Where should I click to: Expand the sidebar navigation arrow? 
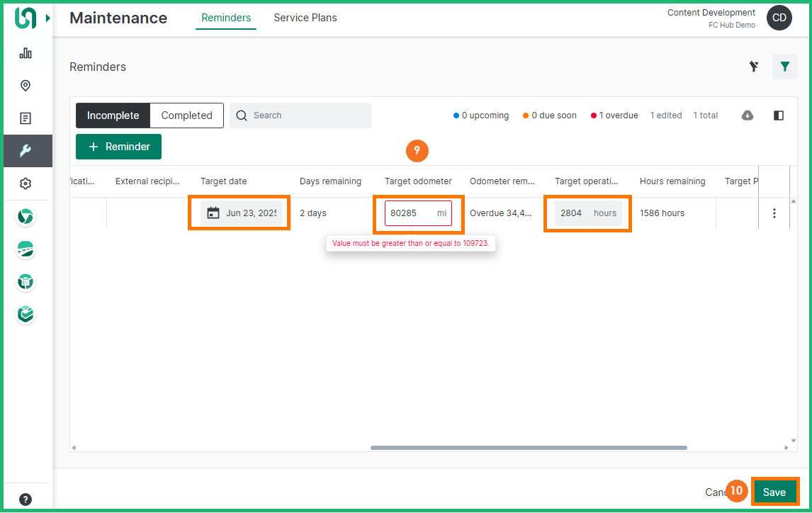48,18
